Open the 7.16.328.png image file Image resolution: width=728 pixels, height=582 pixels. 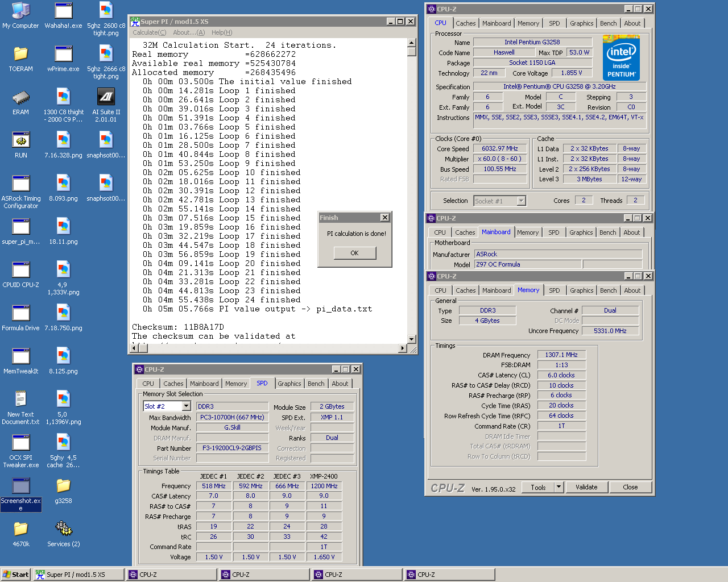click(63, 145)
